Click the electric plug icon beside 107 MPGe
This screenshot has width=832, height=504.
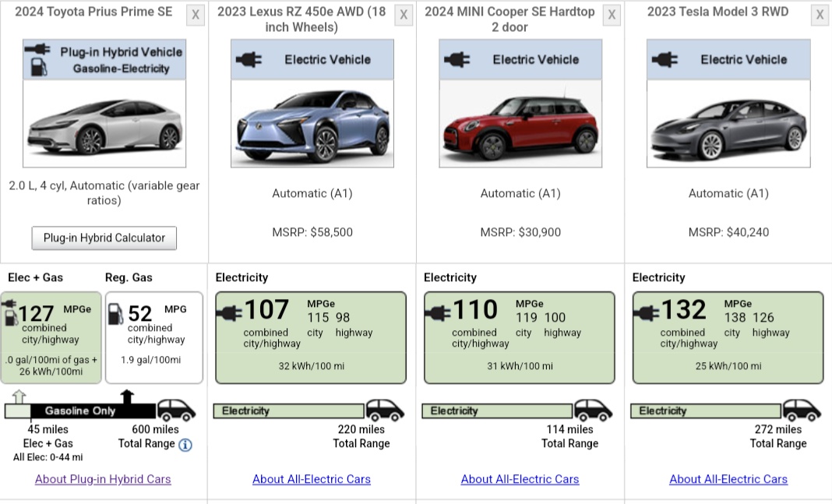[229, 313]
